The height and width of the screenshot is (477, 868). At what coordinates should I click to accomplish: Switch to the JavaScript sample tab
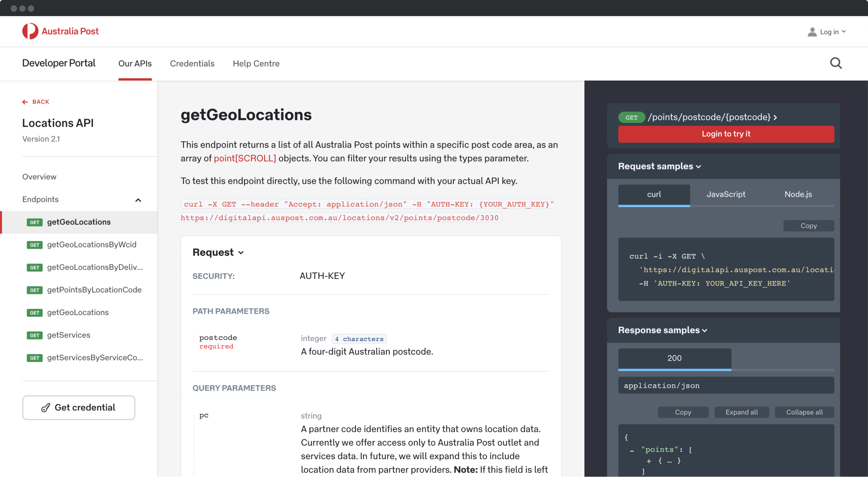tap(726, 194)
